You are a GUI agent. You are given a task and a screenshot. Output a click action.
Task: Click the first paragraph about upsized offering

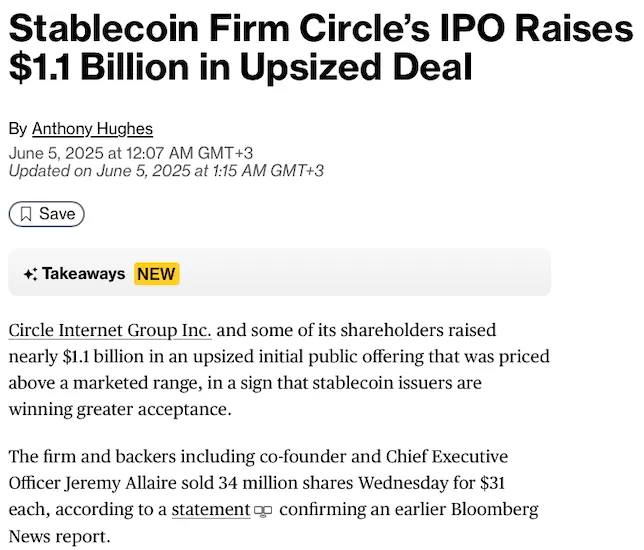279,370
